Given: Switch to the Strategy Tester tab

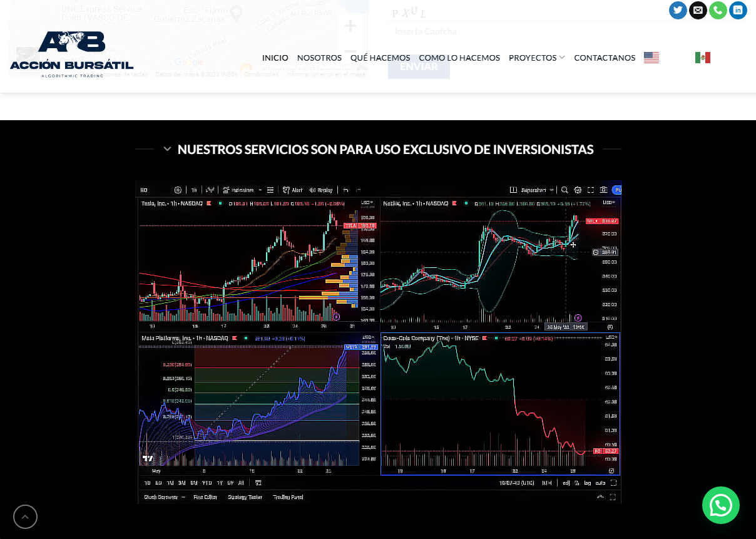Looking at the screenshot, I should (x=245, y=497).
